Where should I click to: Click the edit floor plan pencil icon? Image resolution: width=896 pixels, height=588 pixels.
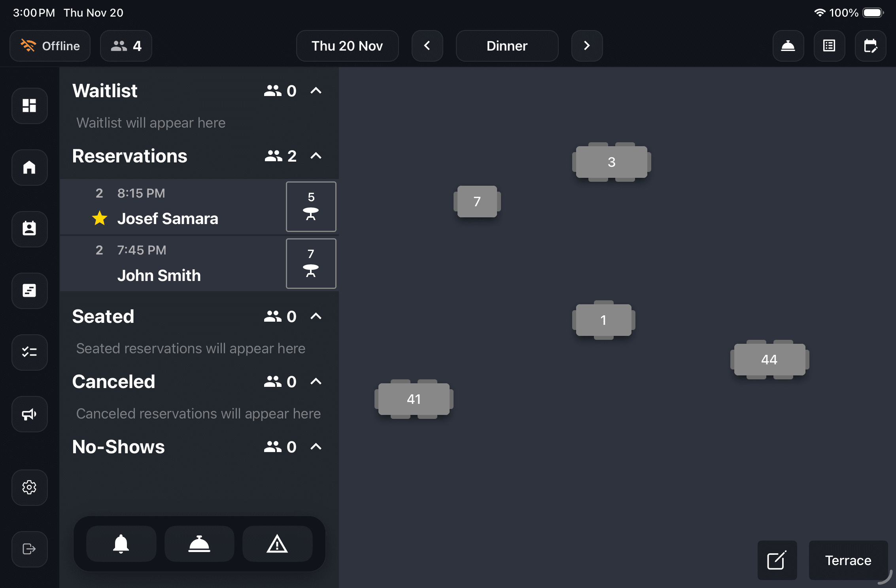pyautogui.click(x=777, y=560)
